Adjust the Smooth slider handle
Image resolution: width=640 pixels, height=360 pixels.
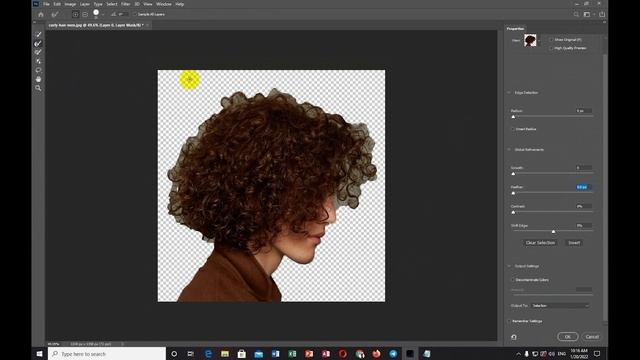tap(513, 174)
